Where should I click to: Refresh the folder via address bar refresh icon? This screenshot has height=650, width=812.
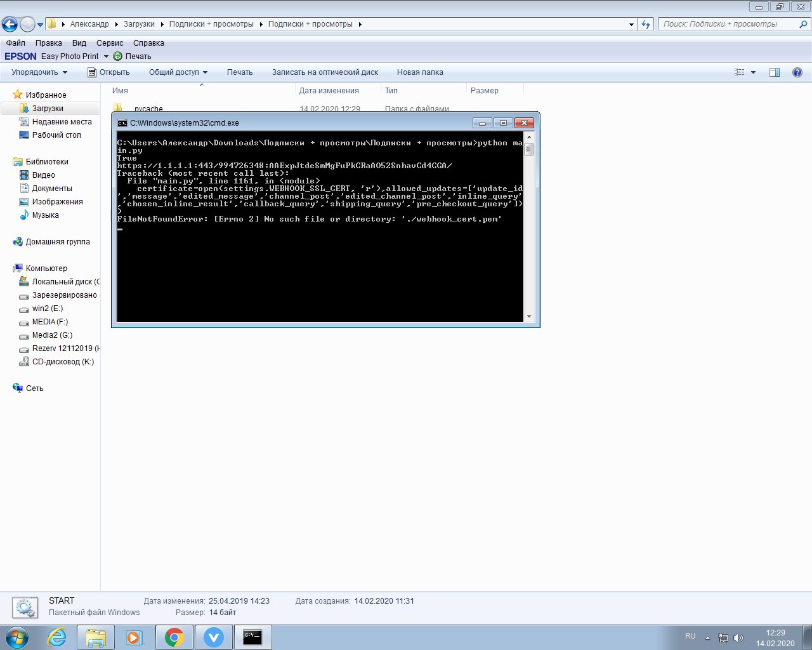click(646, 24)
